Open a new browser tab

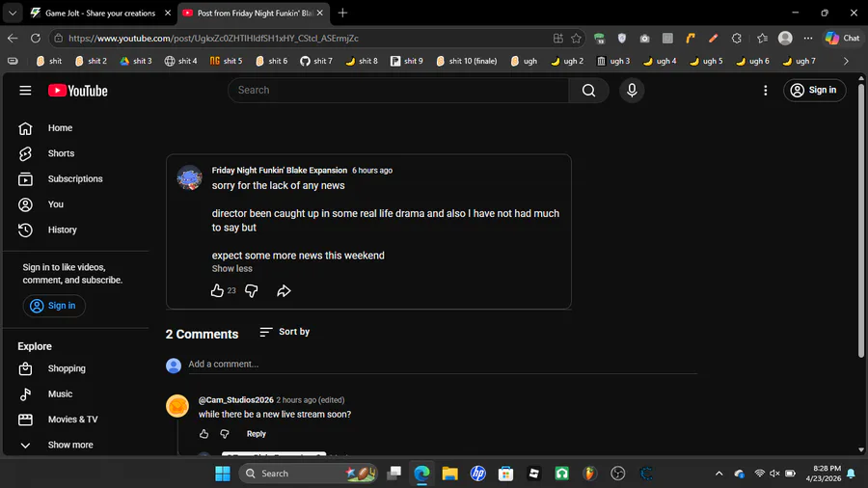[342, 13]
